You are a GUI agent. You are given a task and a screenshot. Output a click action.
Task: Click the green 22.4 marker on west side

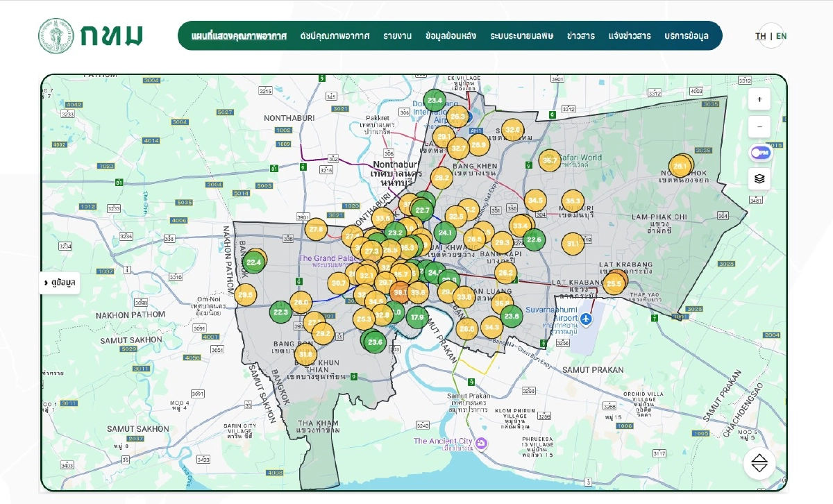pos(254,262)
